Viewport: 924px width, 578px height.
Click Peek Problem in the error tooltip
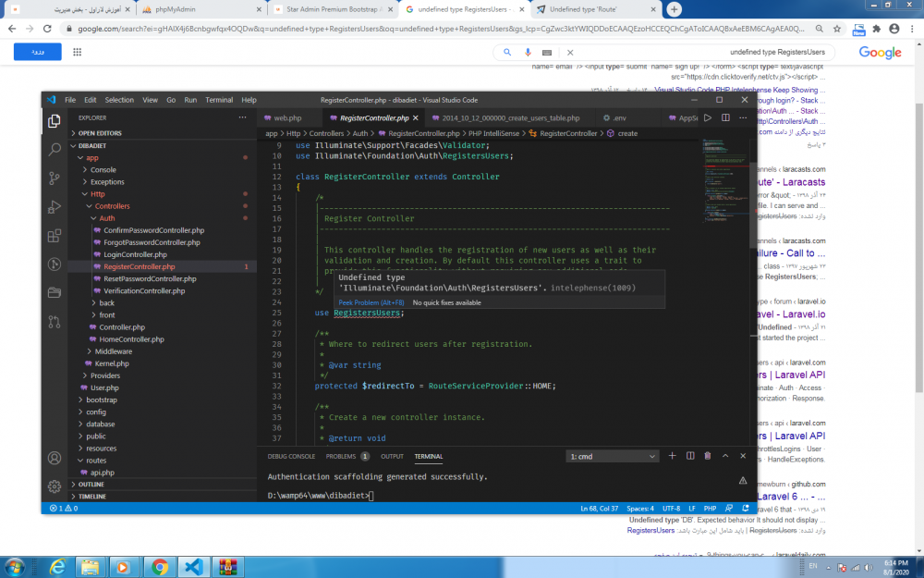[370, 302]
